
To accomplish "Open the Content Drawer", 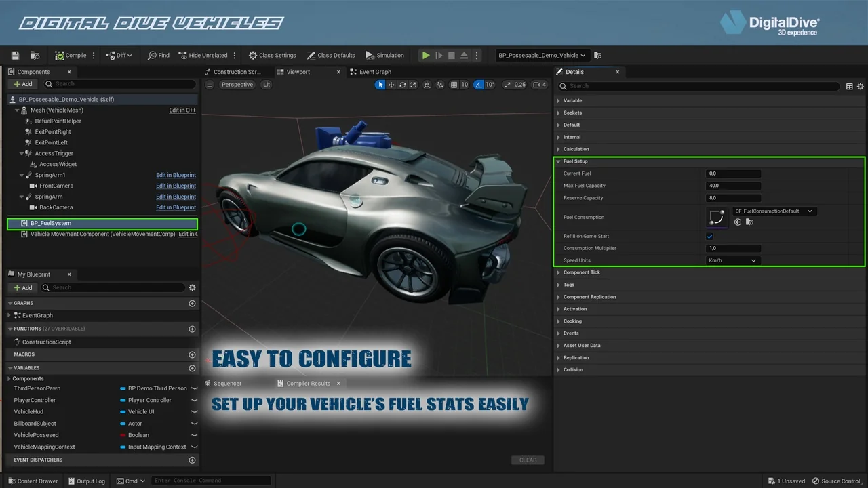I will point(33,481).
